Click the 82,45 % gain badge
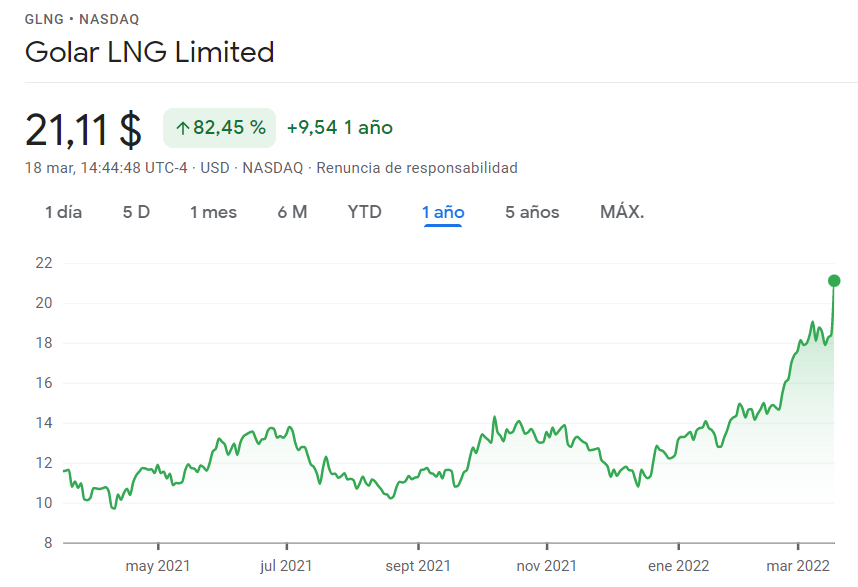Screen dimensions: 858x587 (219, 128)
